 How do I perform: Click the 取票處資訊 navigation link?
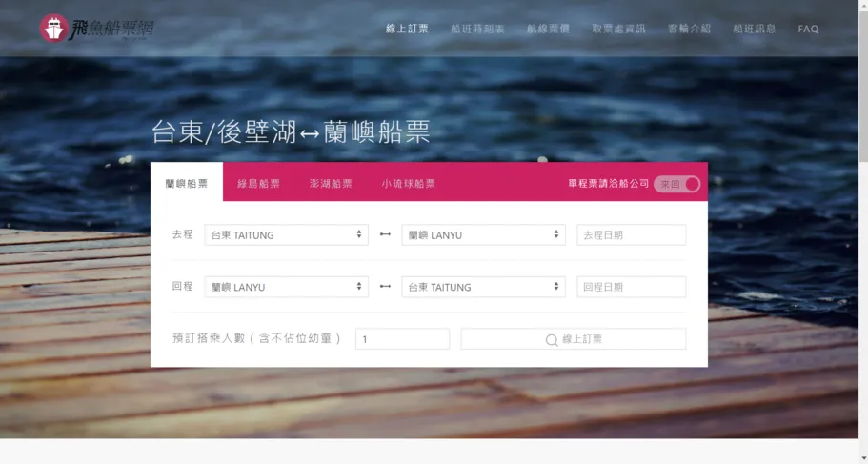point(618,29)
